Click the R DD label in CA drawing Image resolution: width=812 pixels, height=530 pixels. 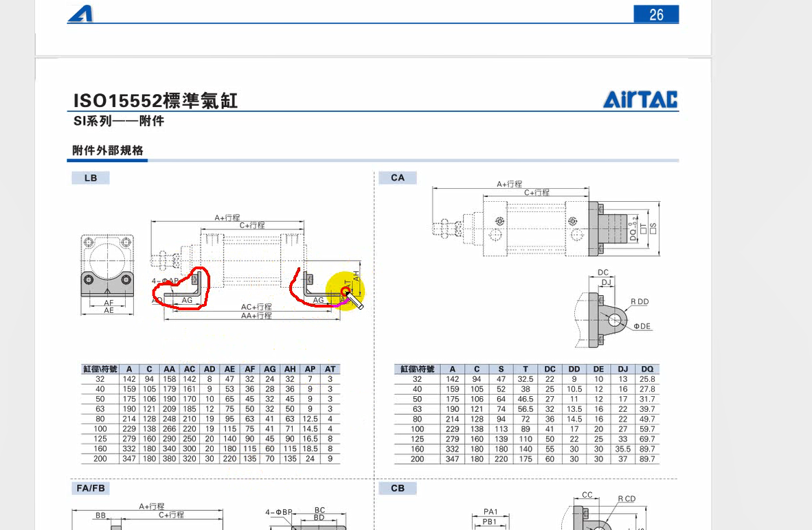tap(640, 302)
